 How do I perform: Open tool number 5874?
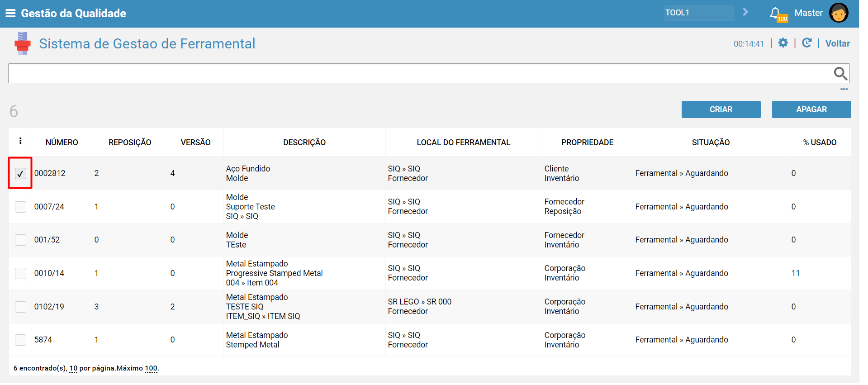(43, 340)
